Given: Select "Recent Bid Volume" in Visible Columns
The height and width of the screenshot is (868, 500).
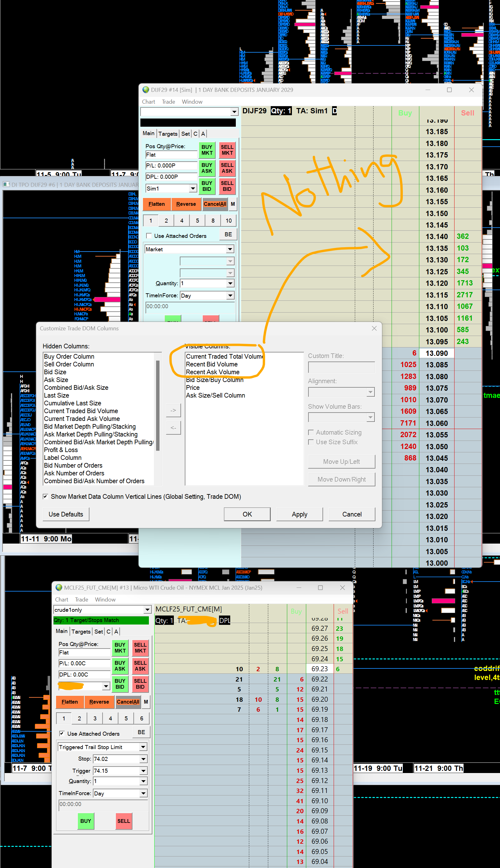Looking at the screenshot, I should coord(212,364).
